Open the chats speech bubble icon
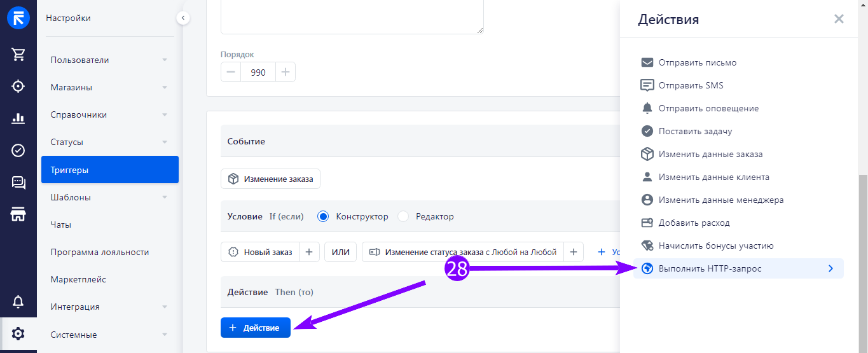The height and width of the screenshot is (353, 868). 18,183
